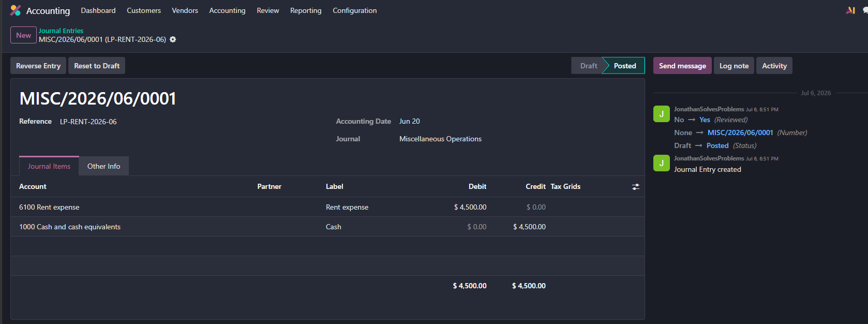Click MISC/2026/06/0001 title heading

coord(98,98)
